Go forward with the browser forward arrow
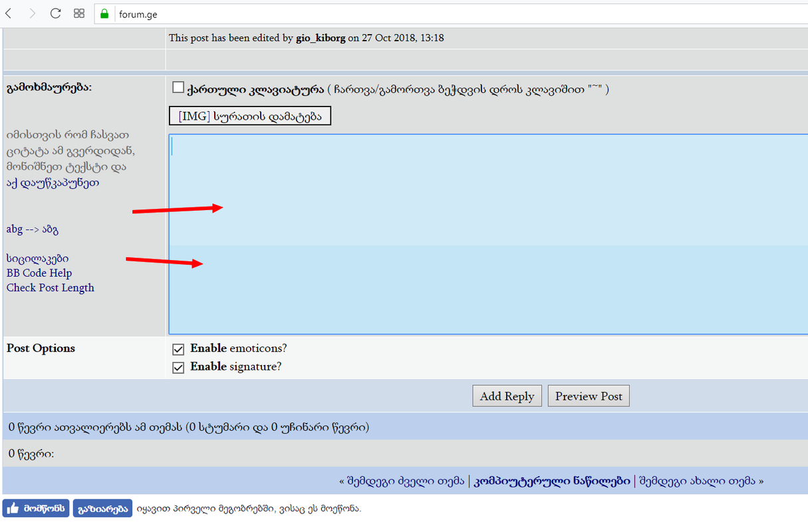 (33, 13)
